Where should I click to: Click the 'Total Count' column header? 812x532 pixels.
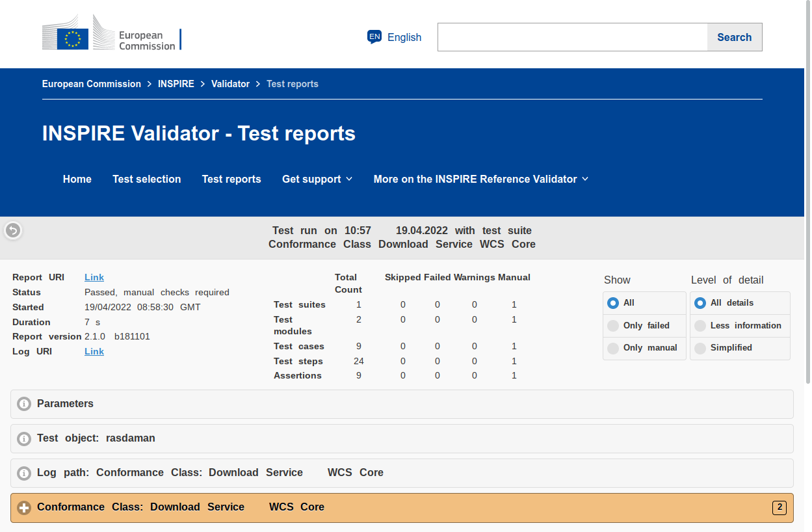348,283
